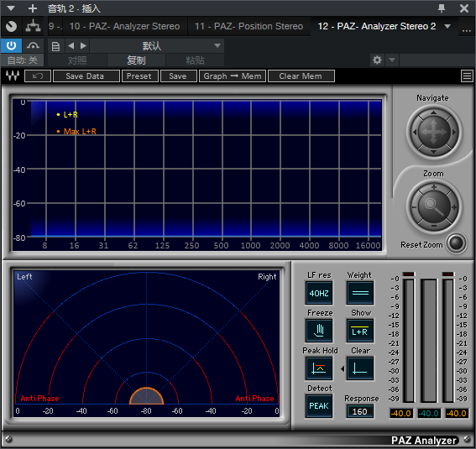This screenshot has height=449, width=476.
Task: Switch to 10 - PAZ- Analyzer Stereo tab
Action: 124,26
